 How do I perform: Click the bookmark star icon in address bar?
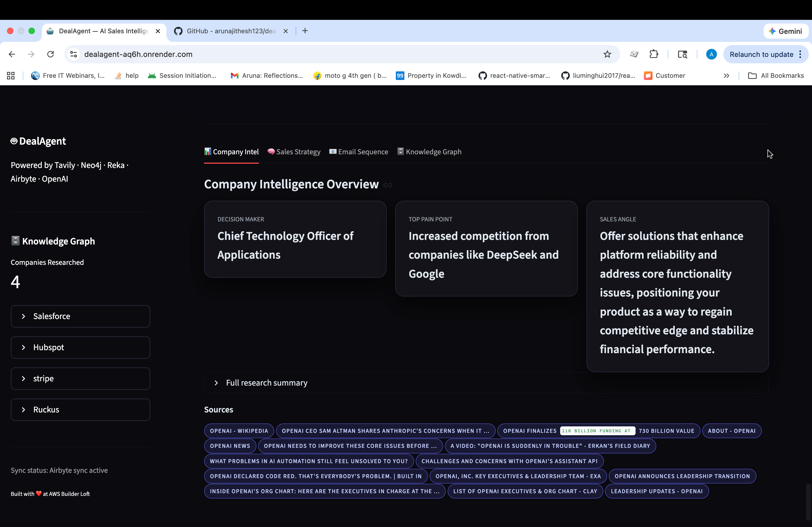(607, 54)
